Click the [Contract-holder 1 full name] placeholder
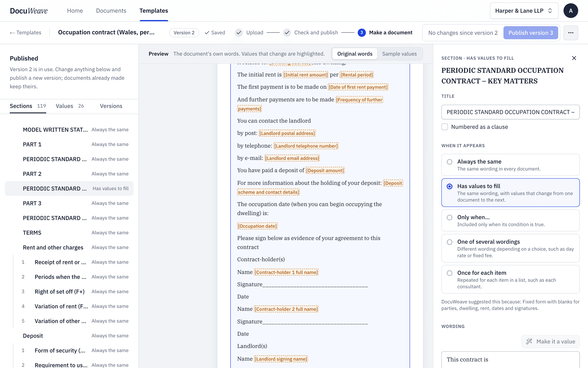588x368 pixels. tap(286, 272)
